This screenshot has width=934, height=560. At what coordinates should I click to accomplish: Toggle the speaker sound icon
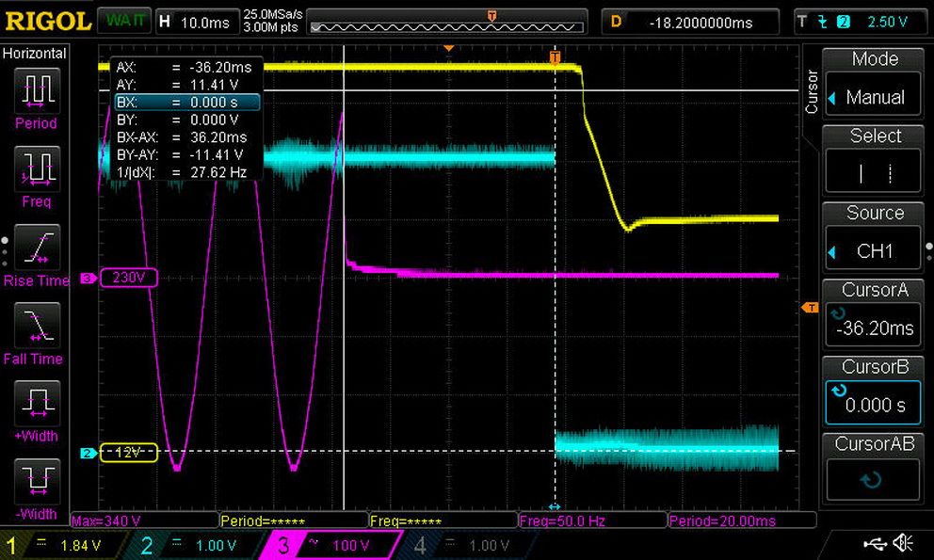(904, 543)
